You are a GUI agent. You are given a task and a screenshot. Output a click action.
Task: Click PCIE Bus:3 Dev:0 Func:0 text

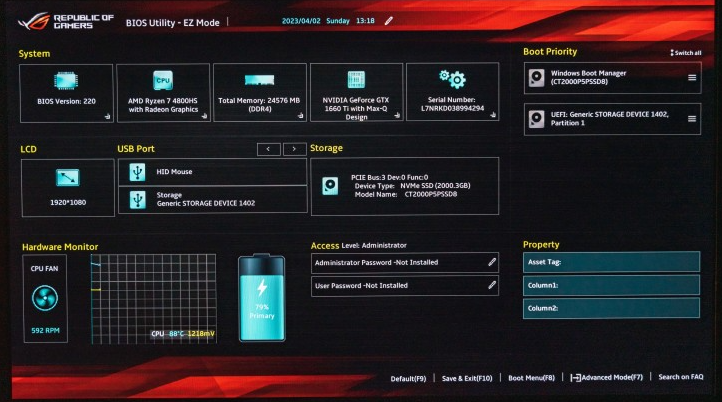point(389,177)
